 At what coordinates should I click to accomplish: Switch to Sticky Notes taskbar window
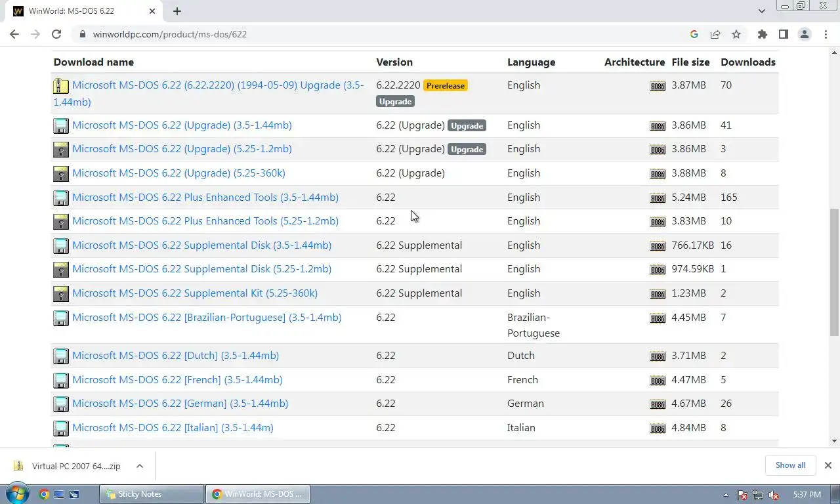click(152, 494)
